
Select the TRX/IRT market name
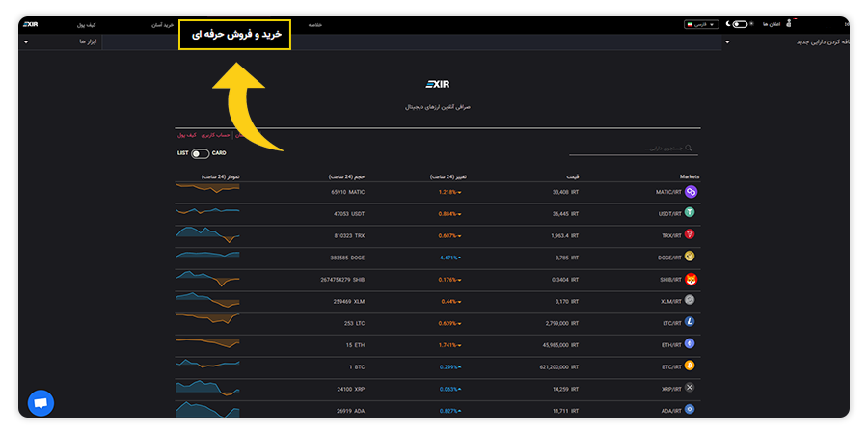[670, 236]
